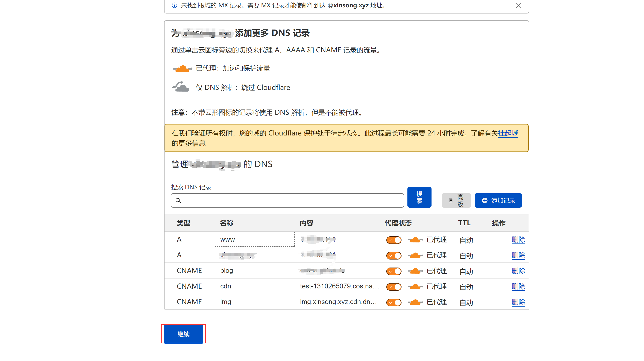Click orange cloud icon in blog row
Viewport: 644px width, 361px height.
pyautogui.click(x=415, y=271)
